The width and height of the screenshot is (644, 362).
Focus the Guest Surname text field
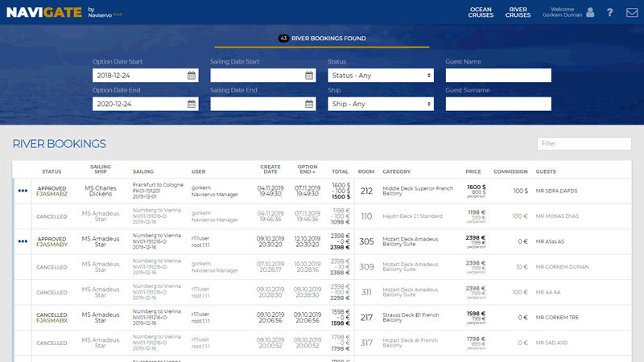coord(497,104)
